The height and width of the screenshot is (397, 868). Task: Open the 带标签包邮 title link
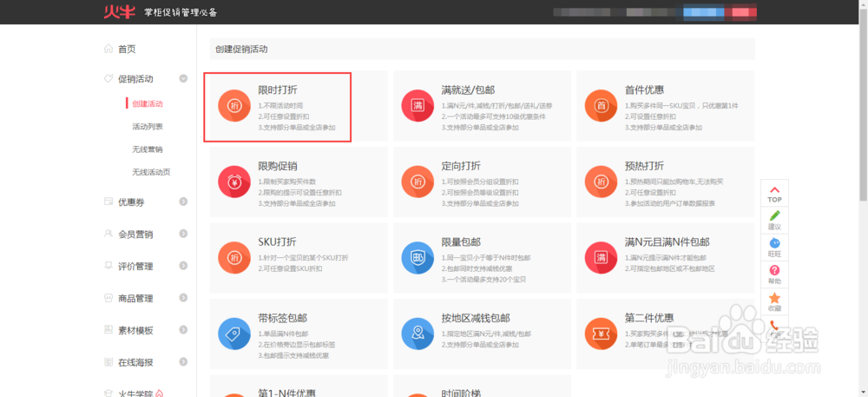[282, 318]
